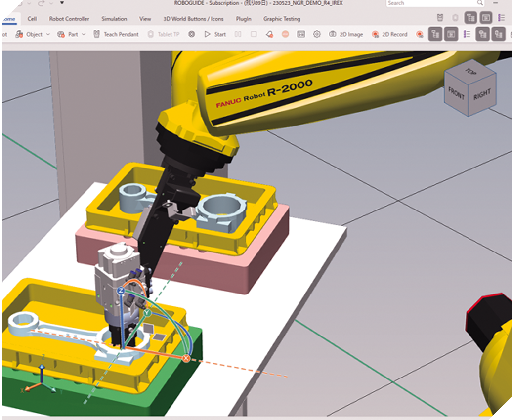Click the search magnifier icon
This screenshot has width=512, height=420.
tap(480, 3)
